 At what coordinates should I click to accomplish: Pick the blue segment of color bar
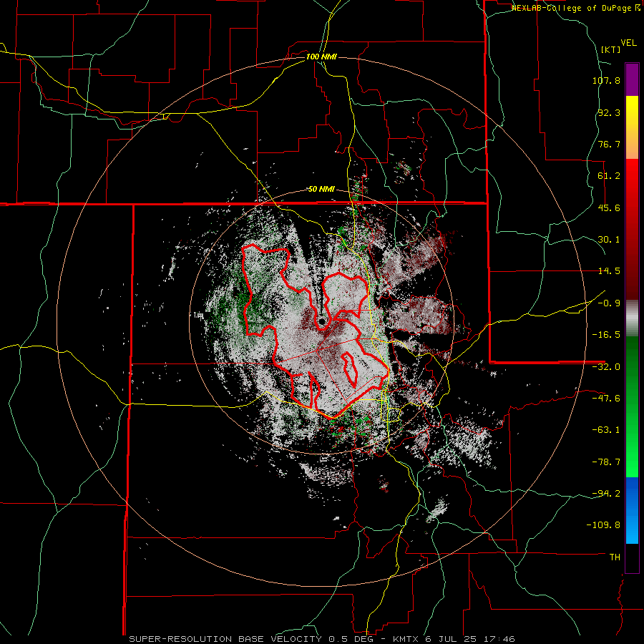(632, 510)
